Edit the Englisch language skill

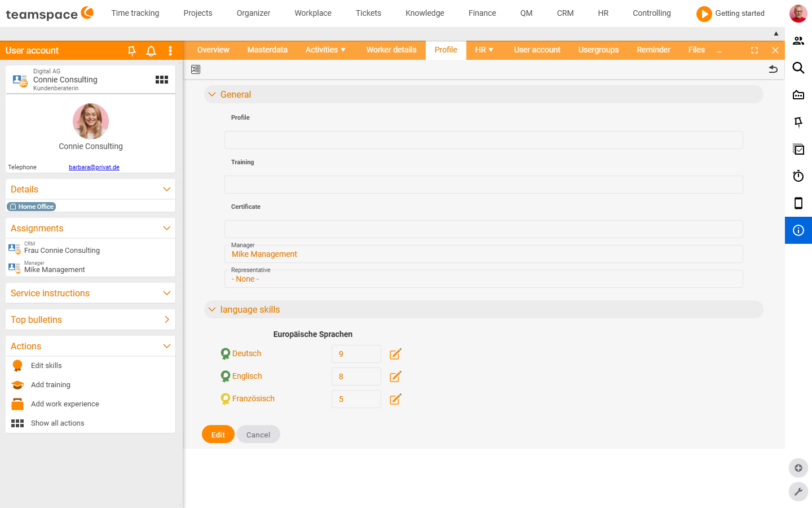(395, 376)
